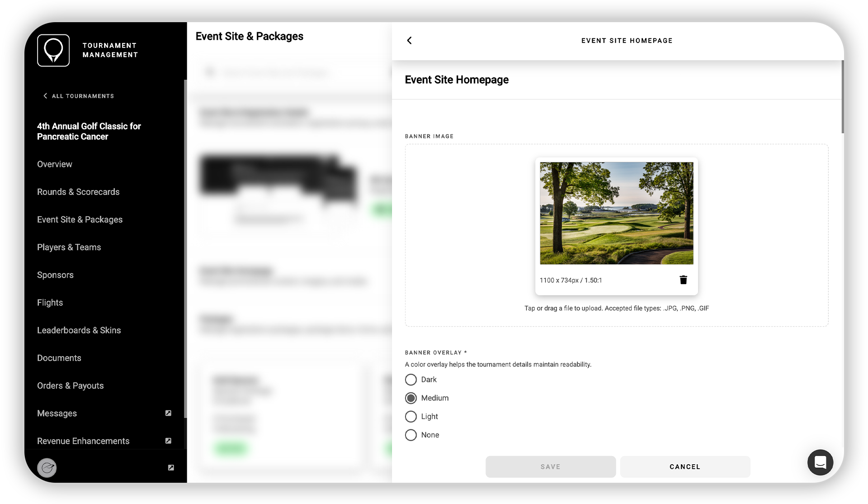Delete the uploaded banner image
Screen dimensions: 868x504
[x=683, y=280]
